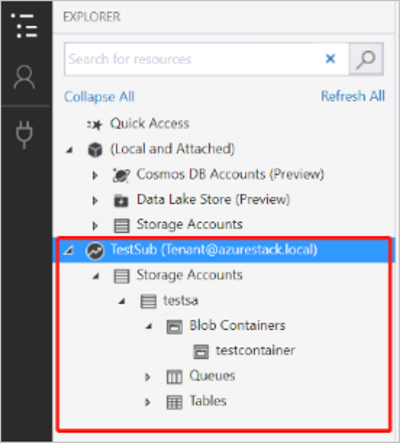Expand the Queues node arrow
400x443 pixels.
click(147, 377)
